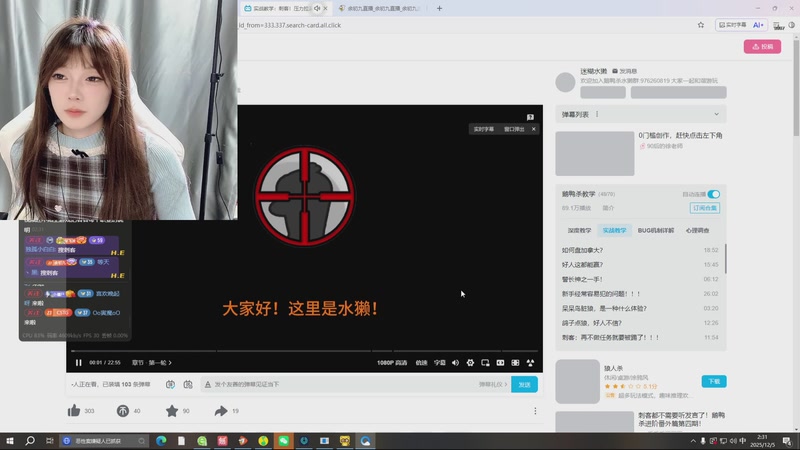Switch to second browser tab 余初九直播
The image size is (800, 450).
(x=380, y=8)
